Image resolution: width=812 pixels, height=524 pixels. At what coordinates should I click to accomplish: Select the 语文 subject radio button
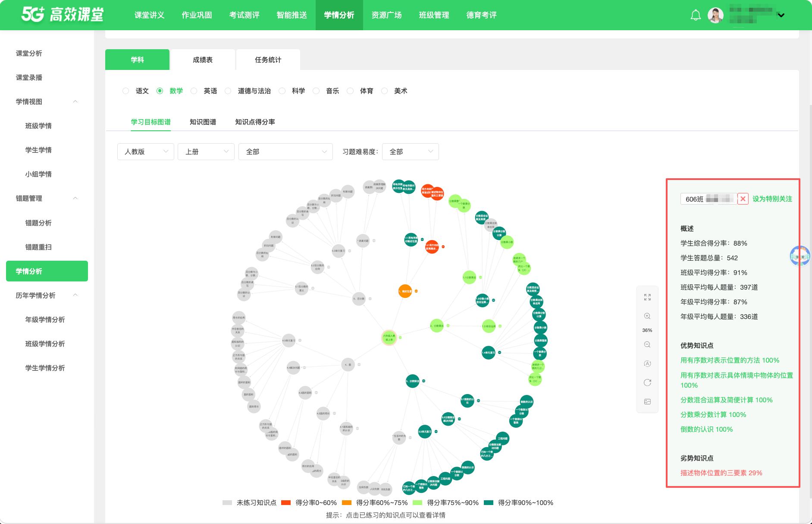[125, 91]
